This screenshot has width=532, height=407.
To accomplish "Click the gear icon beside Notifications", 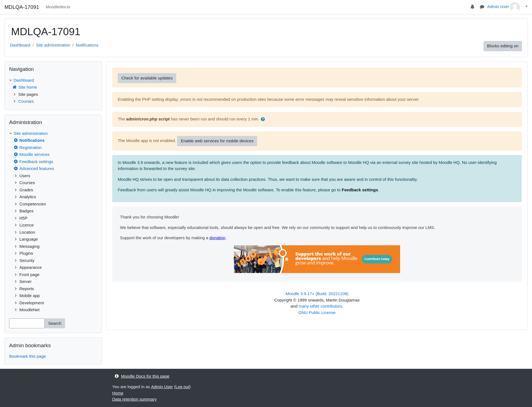I will click(16, 140).
